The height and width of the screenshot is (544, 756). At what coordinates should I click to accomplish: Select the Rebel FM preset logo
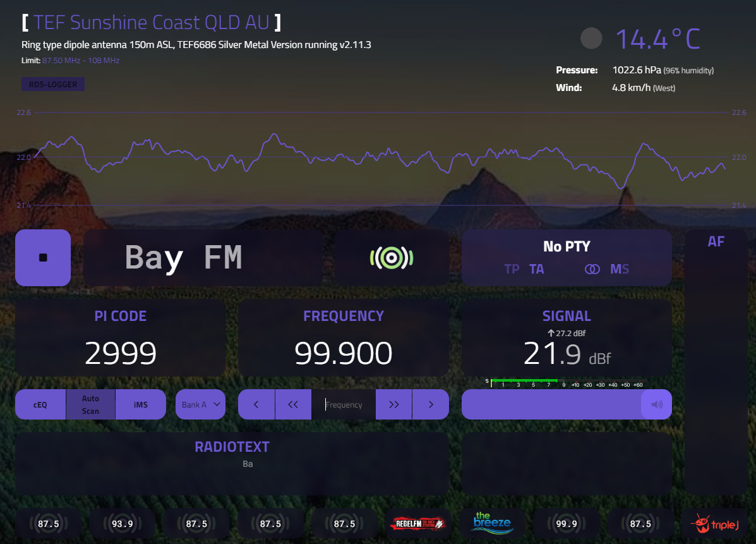click(x=419, y=524)
